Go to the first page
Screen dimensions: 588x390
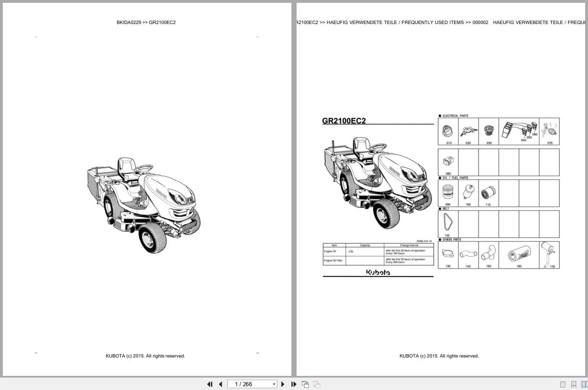[x=210, y=384]
